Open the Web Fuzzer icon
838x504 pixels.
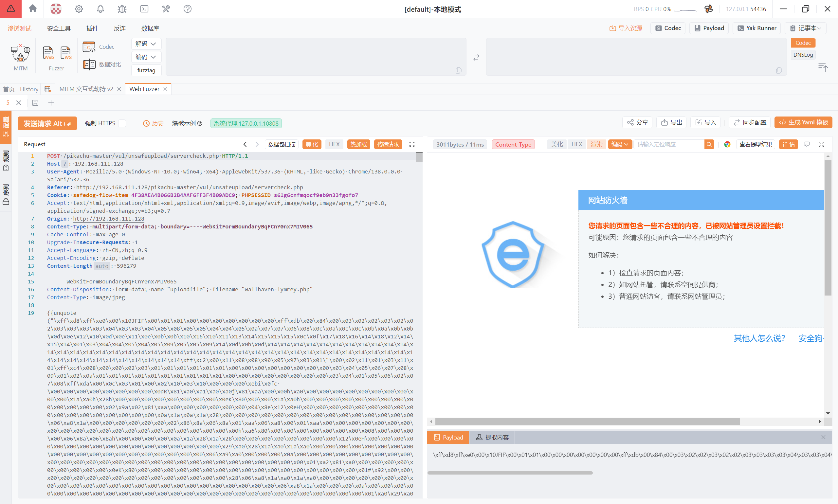48,53
